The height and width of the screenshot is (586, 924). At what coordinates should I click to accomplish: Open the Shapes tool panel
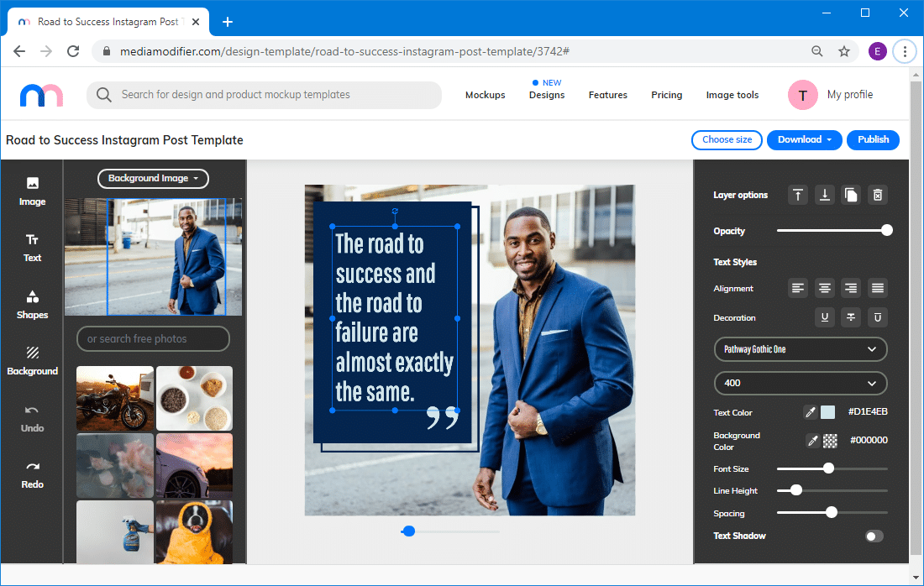(32, 305)
